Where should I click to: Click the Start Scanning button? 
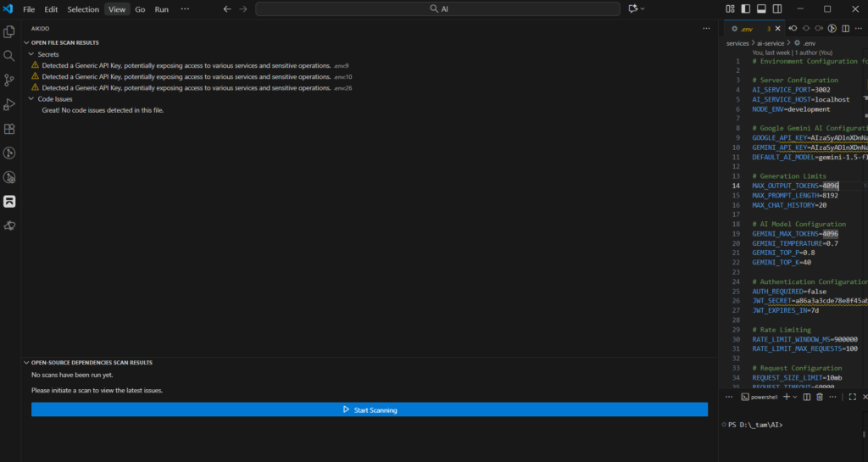(369, 409)
